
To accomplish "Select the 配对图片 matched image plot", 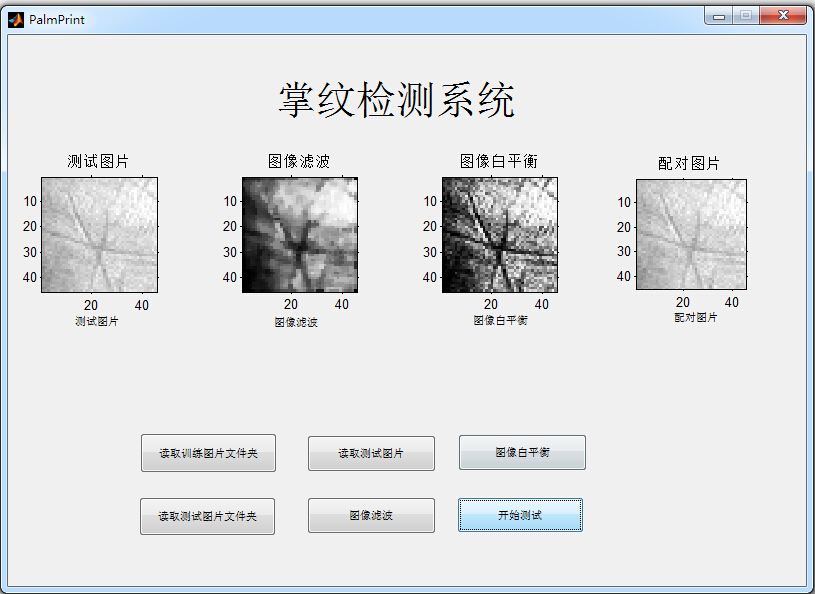I will point(691,234).
